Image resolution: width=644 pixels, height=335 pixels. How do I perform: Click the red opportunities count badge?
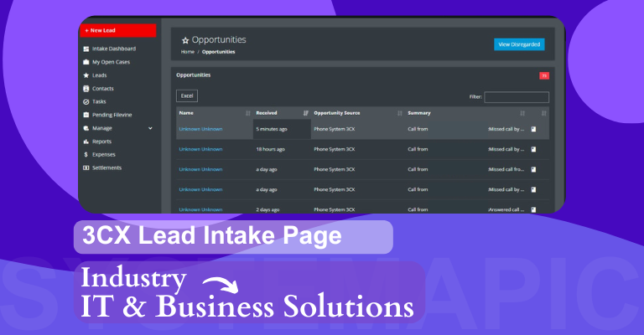544,76
